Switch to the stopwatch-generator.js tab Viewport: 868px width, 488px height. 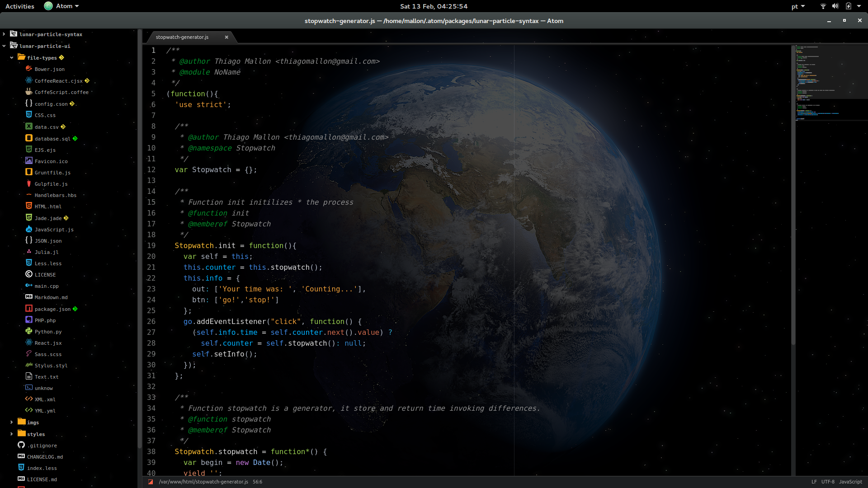[182, 37]
